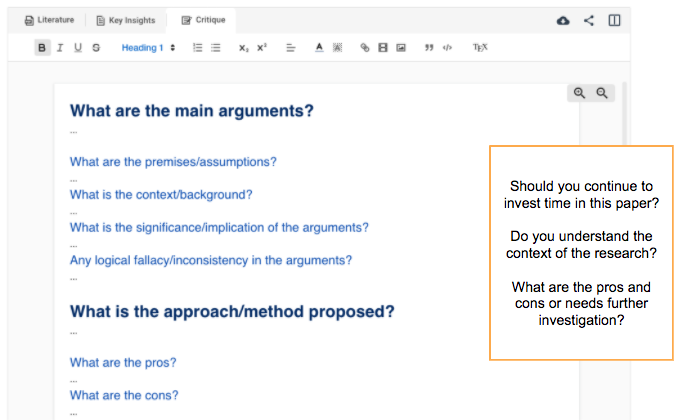
Task: Insert a video
Action: [383, 48]
